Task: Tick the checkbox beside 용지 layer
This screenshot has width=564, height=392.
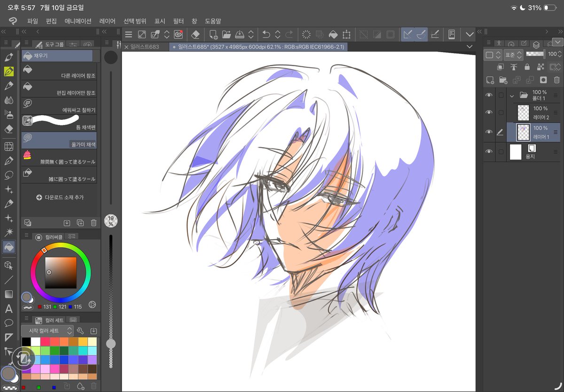Action: pos(501,151)
